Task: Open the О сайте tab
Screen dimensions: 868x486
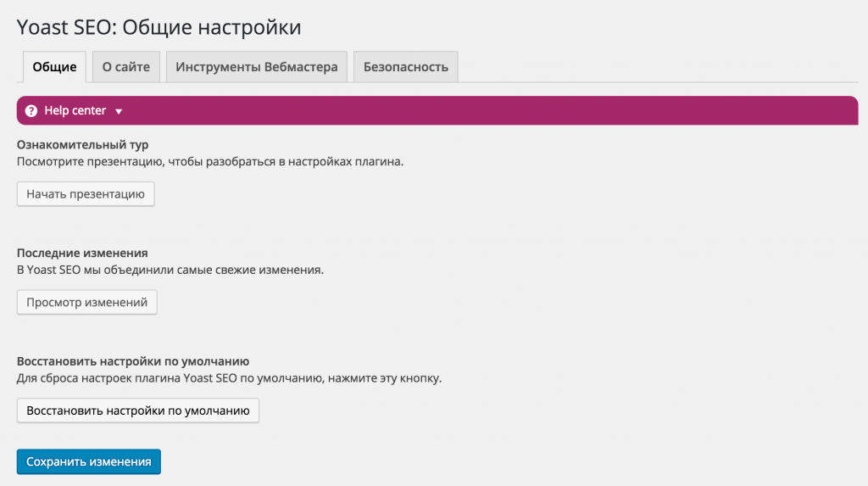Action: point(126,67)
